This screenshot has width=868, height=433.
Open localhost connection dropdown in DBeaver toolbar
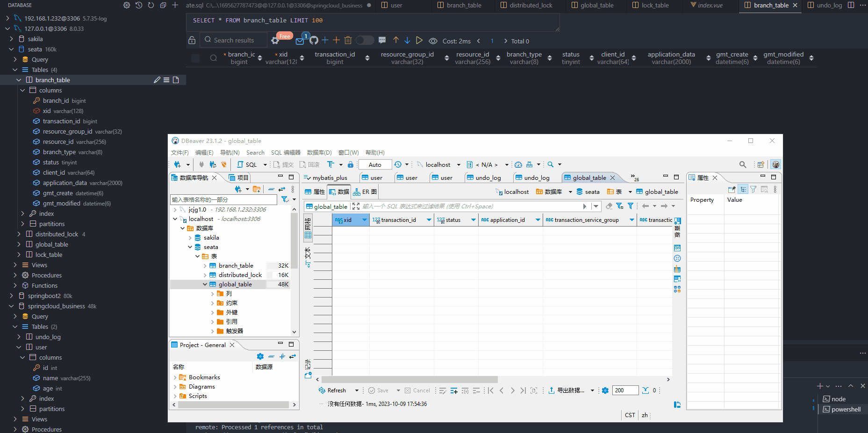(459, 164)
